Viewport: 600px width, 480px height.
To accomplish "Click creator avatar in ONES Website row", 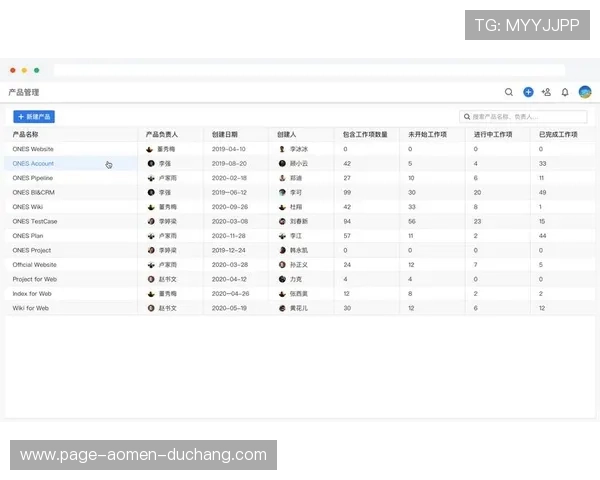I will 282,149.
